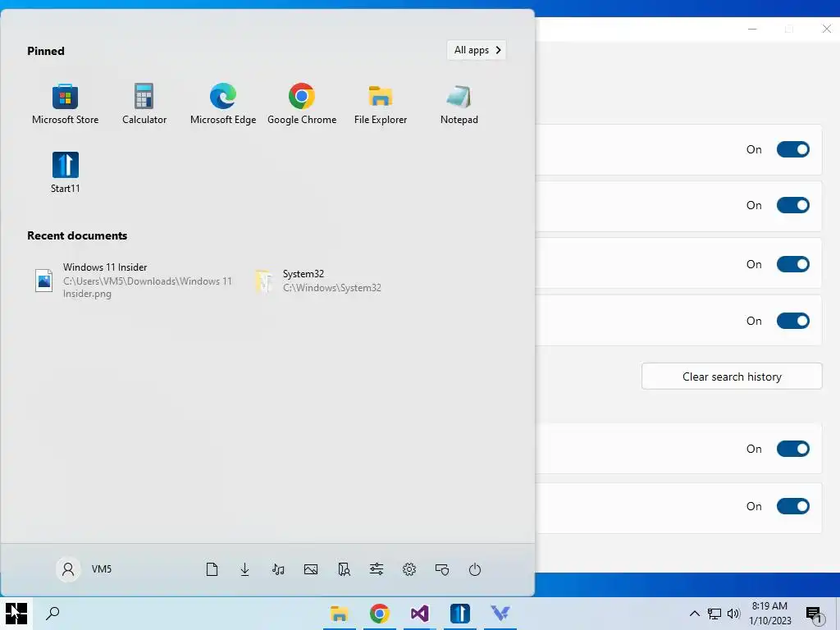
Task: Click the System32 folder icon in Recent documents
Action: pos(263,281)
